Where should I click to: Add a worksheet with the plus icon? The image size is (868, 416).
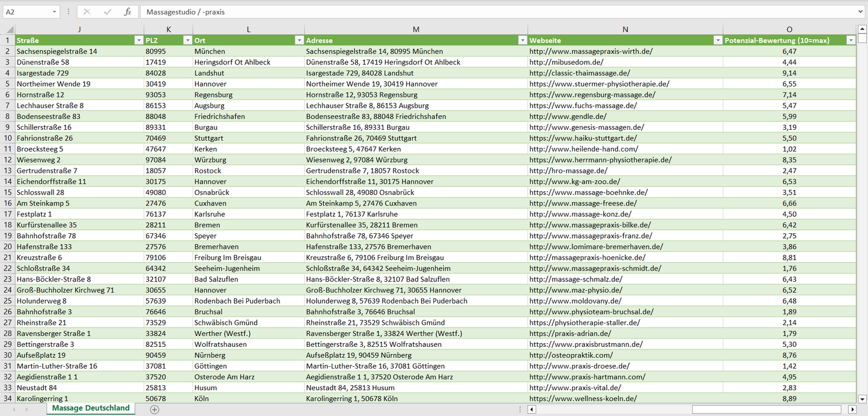[x=154, y=408]
